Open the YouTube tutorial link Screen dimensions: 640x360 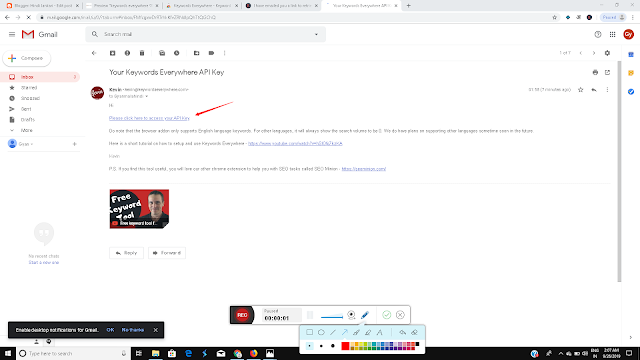[295, 143]
